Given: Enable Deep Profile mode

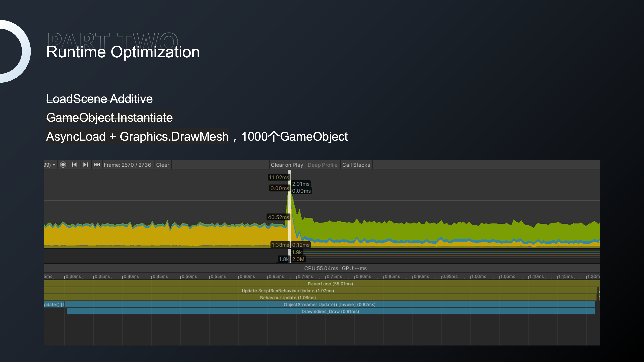Looking at the screenshot, I should pyautogui.click(x=322, y=165).
